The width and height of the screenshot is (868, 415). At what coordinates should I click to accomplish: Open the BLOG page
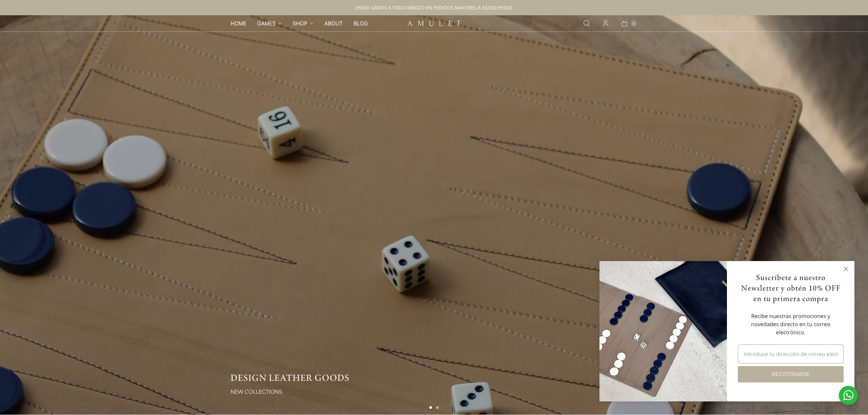pos(360,23)
